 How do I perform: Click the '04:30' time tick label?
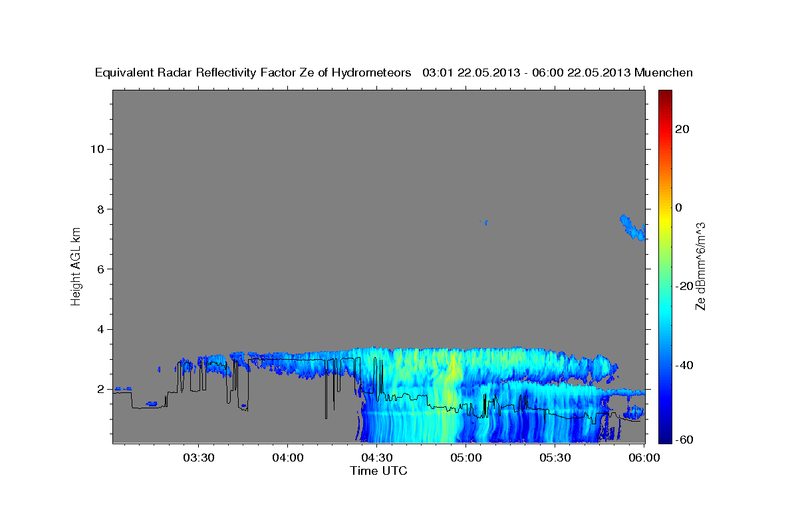click(x=377, y=458)
